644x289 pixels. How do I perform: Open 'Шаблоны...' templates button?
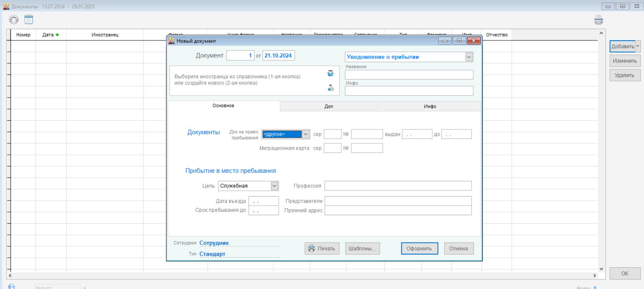coord(362,248)
